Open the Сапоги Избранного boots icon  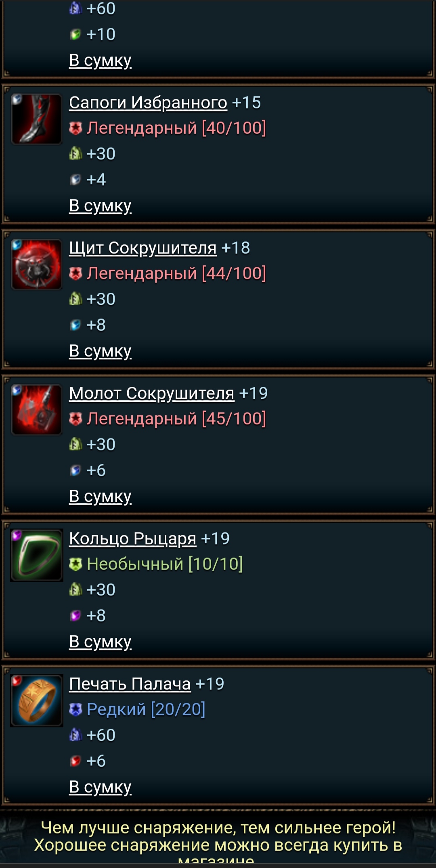37,119
